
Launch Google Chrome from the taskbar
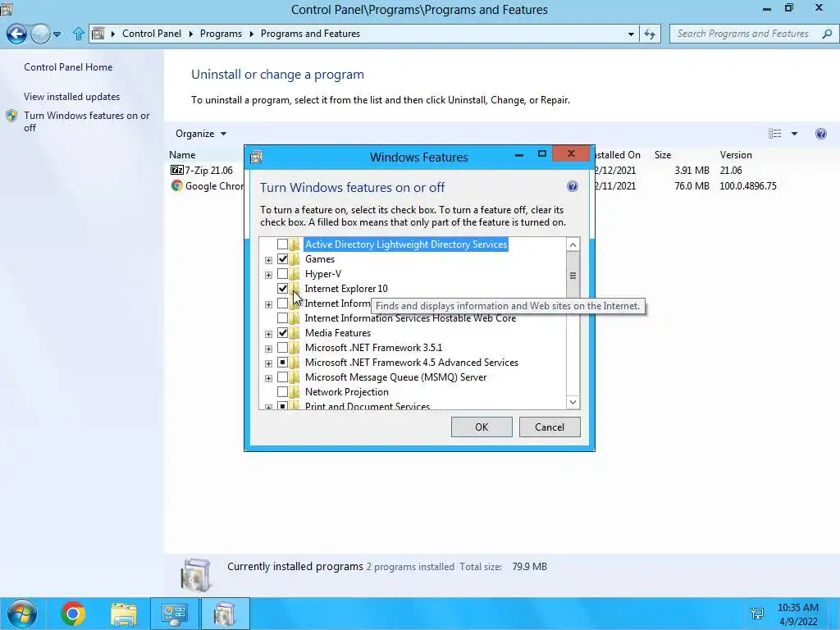(73, 614)
